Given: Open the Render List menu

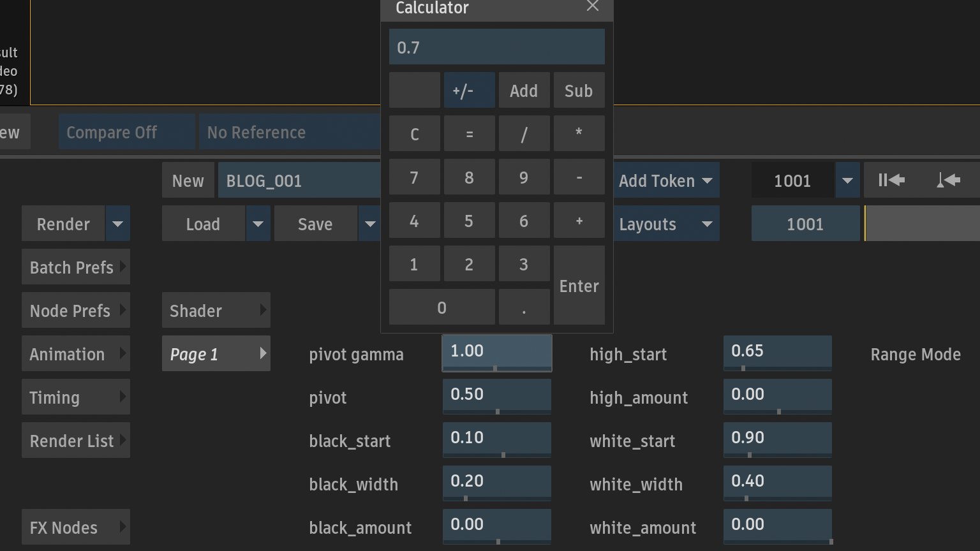Looking at the screenshot, I should tap(76, 440).
